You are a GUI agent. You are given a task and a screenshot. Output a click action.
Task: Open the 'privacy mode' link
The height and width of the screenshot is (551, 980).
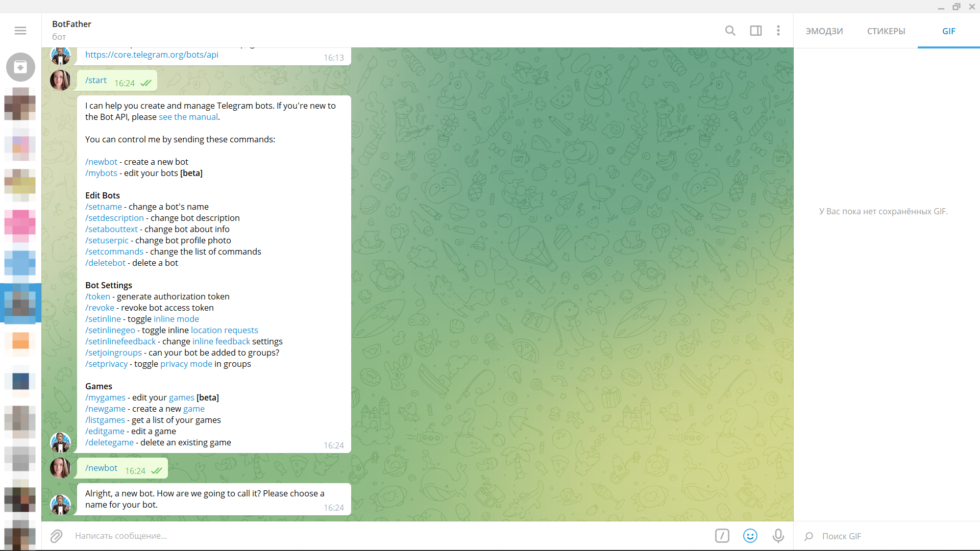186,364
